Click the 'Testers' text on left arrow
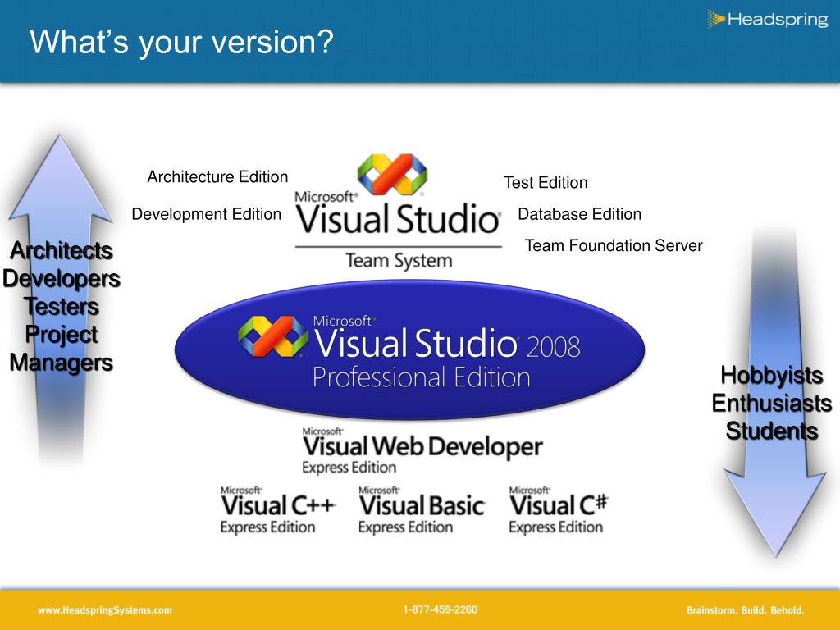Viewport: 840px width, 630px height. click(x=61, y=307)
